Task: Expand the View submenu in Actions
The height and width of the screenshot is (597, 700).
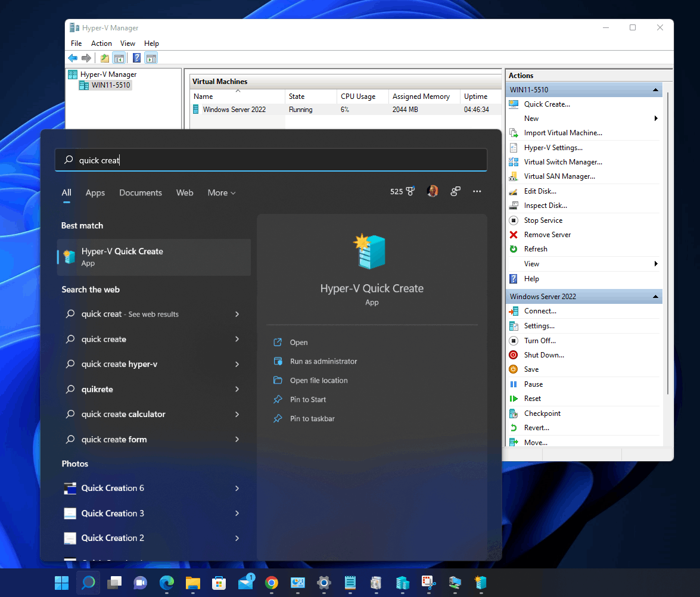Action: pyautogui.click(x=656, y=263)
